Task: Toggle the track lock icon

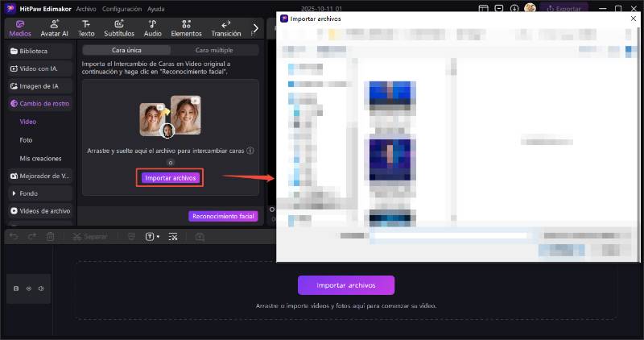Action: coord(17,288)
